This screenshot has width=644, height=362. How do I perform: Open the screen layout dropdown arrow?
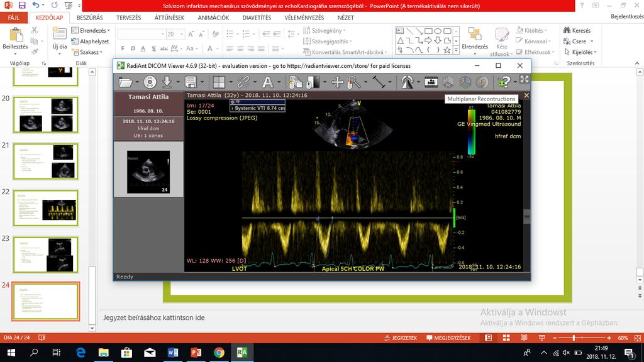pos(230,82)
